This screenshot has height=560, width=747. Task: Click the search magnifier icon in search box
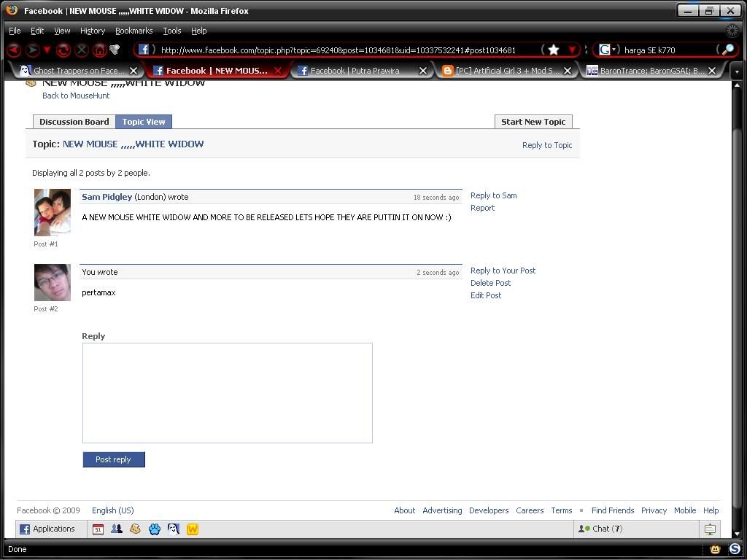727,50
